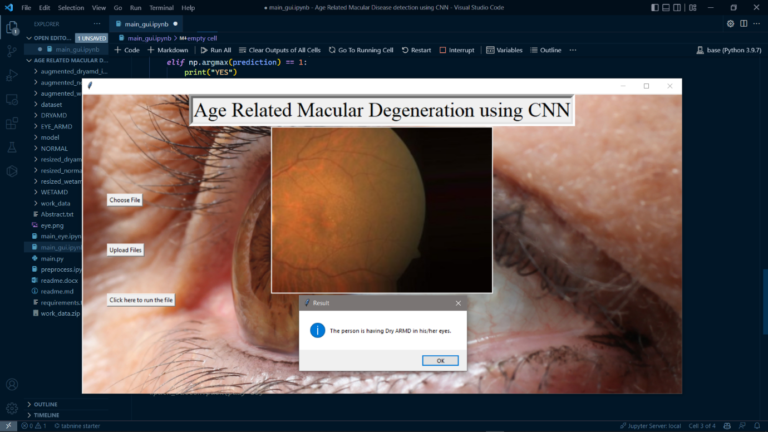Close the Result dialog
The width and height of the screenshot is (768, 432).
click(x=458, y=303)
